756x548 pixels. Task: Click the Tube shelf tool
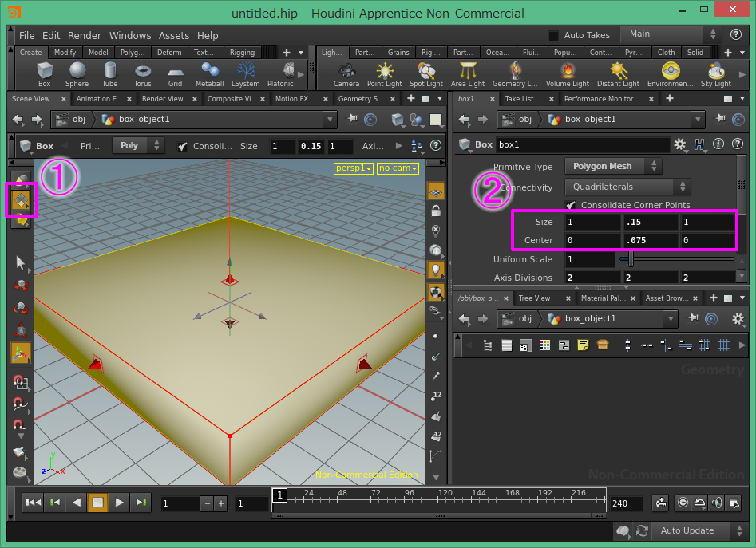pos(109,75)
